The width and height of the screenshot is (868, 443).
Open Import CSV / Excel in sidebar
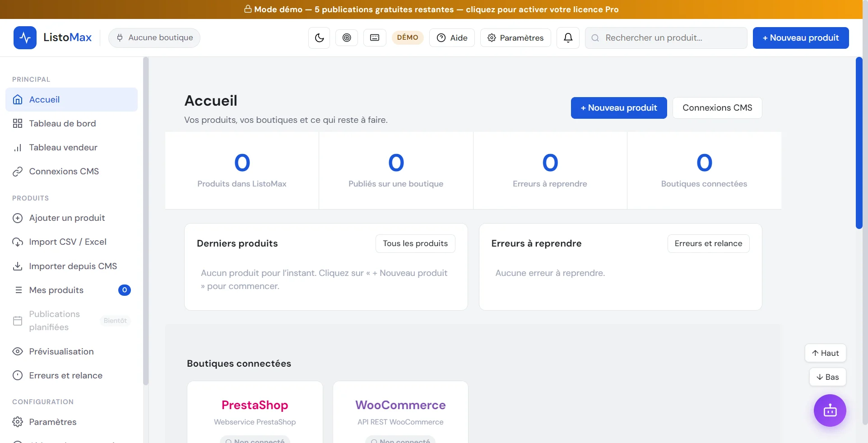[71, 242]
